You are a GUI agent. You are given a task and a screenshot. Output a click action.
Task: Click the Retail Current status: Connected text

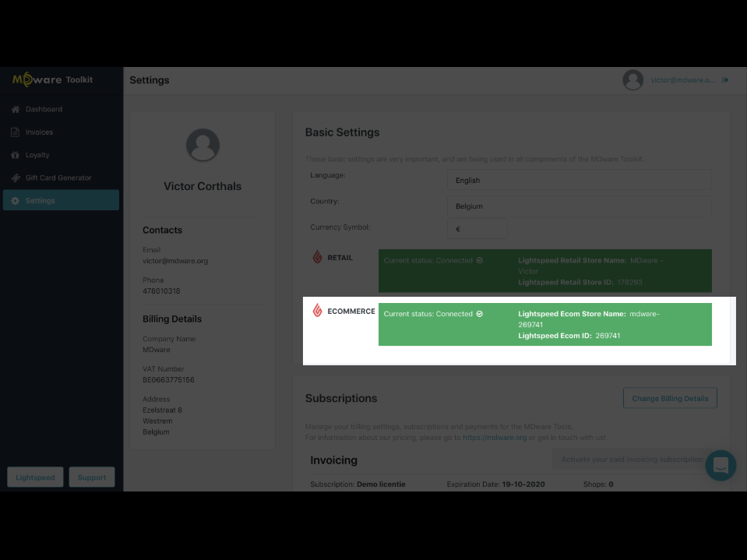[428, 260]
